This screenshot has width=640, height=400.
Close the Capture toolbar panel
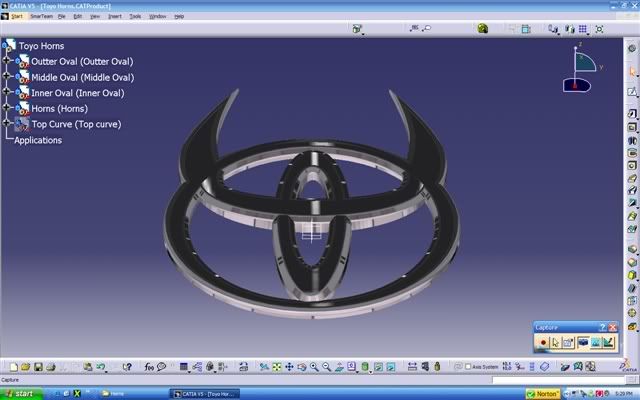point(613,327)
